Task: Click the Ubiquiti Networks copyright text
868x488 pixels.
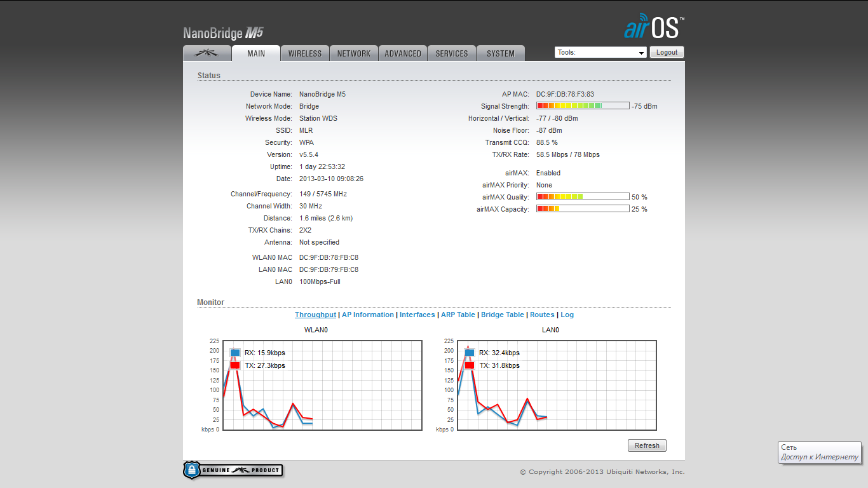Action: click(602, 471)
